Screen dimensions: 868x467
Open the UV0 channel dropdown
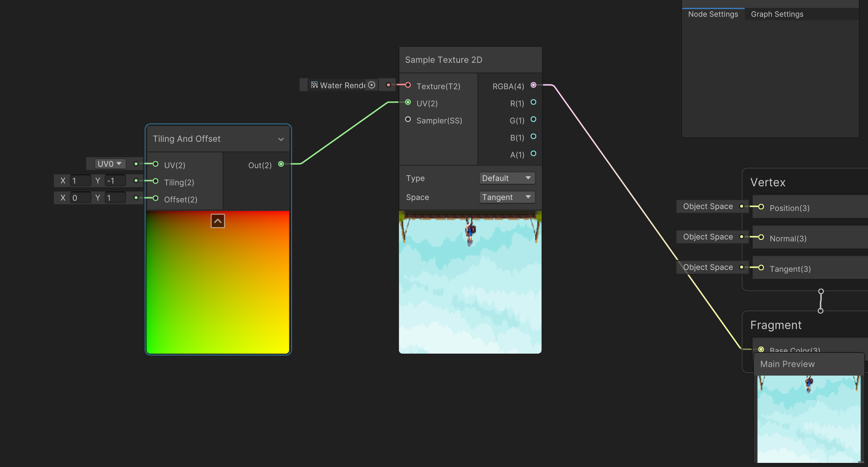click(110, 164)
